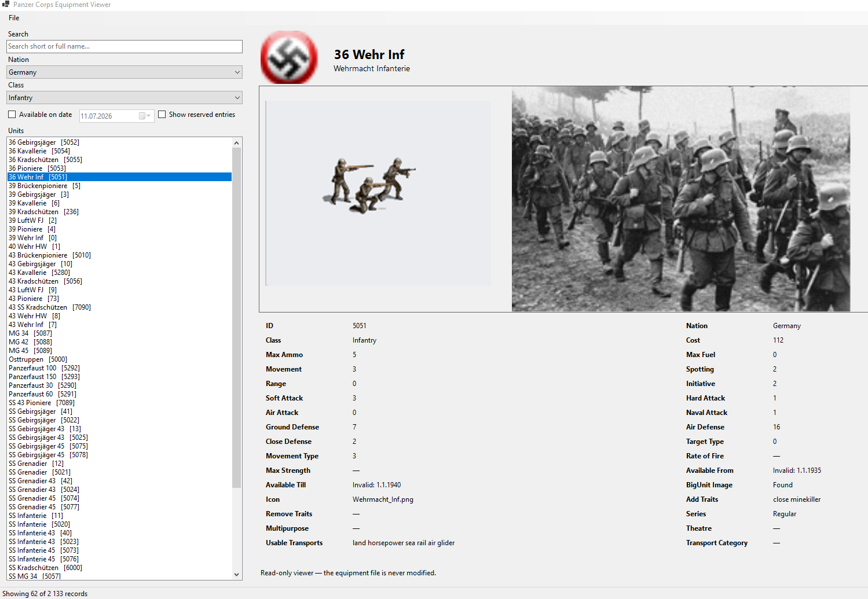The height and width of the screenshot is (599, 868).
Task: Select 39 Pioniere [4] unit
Action: coord(119,229)
